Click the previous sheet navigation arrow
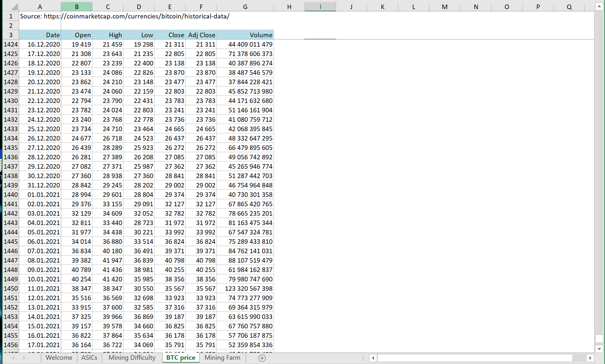 pyautogui.click(x=13, y=358)
